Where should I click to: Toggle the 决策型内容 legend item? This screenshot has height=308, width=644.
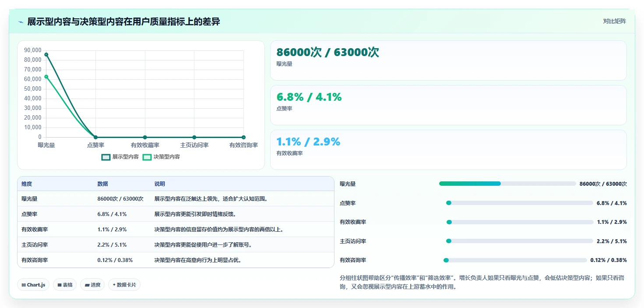[161, 157]
